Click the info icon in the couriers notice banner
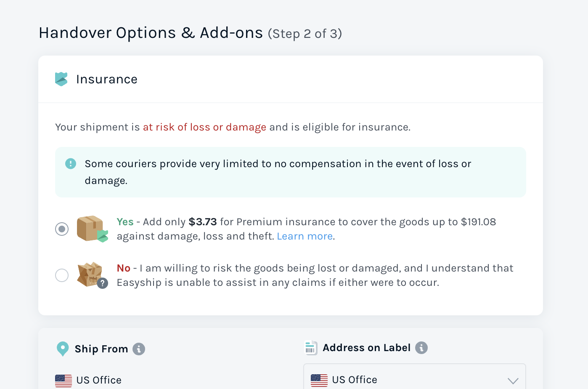Viewport: 588px width, 389px height. point(71,164)
